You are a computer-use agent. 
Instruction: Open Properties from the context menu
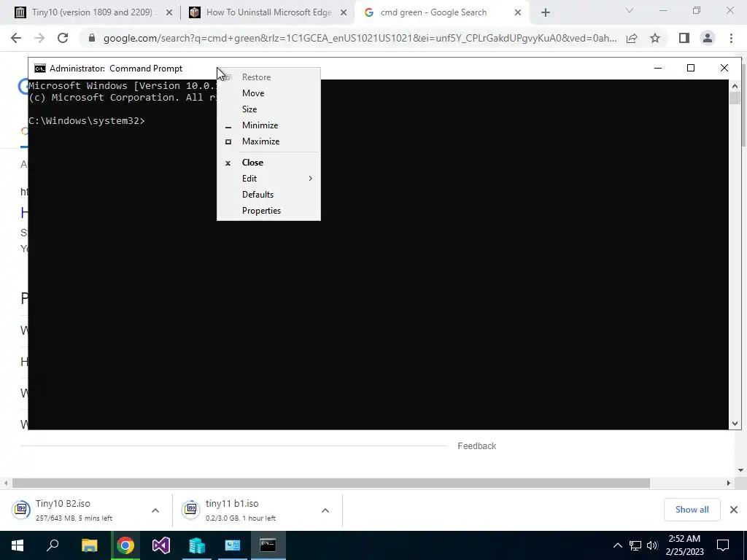click(268, 211)
